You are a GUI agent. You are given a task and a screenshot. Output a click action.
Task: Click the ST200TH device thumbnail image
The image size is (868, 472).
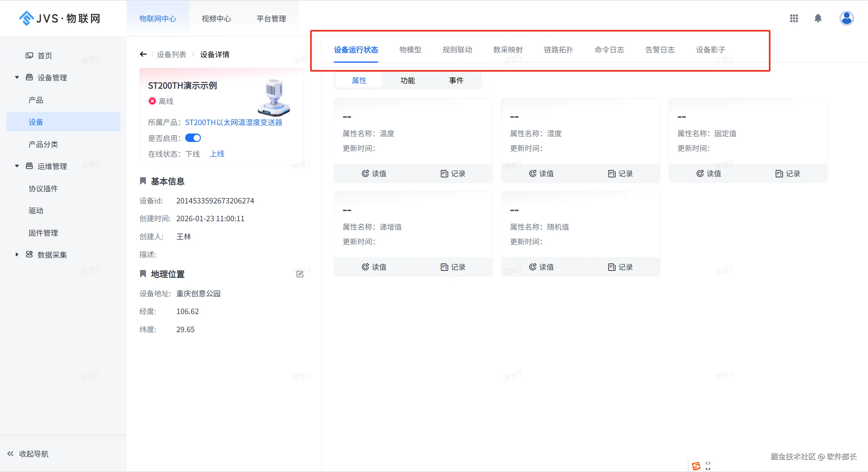click(274, 97)
